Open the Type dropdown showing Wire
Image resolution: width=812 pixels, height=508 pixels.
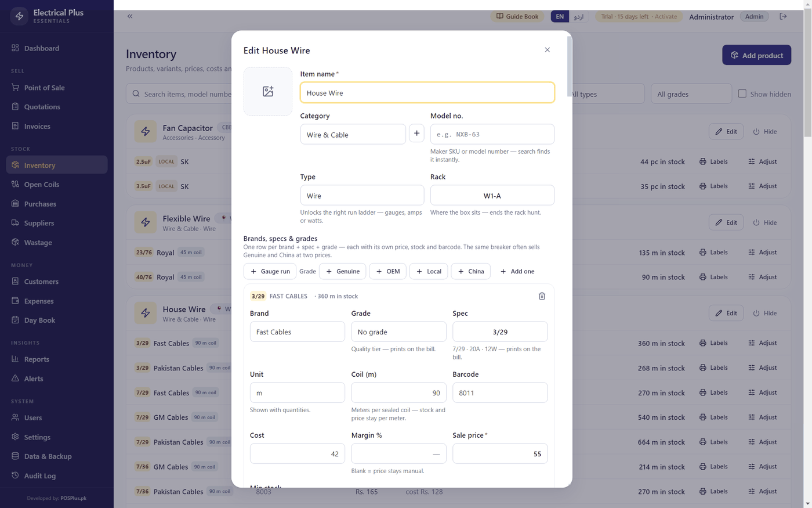[x=362, y=195]
